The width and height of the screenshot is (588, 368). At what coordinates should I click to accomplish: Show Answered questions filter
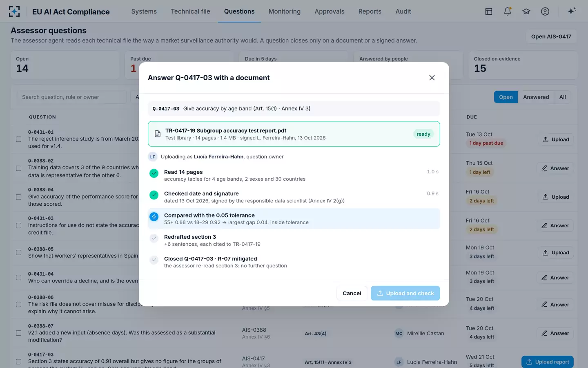536,97
